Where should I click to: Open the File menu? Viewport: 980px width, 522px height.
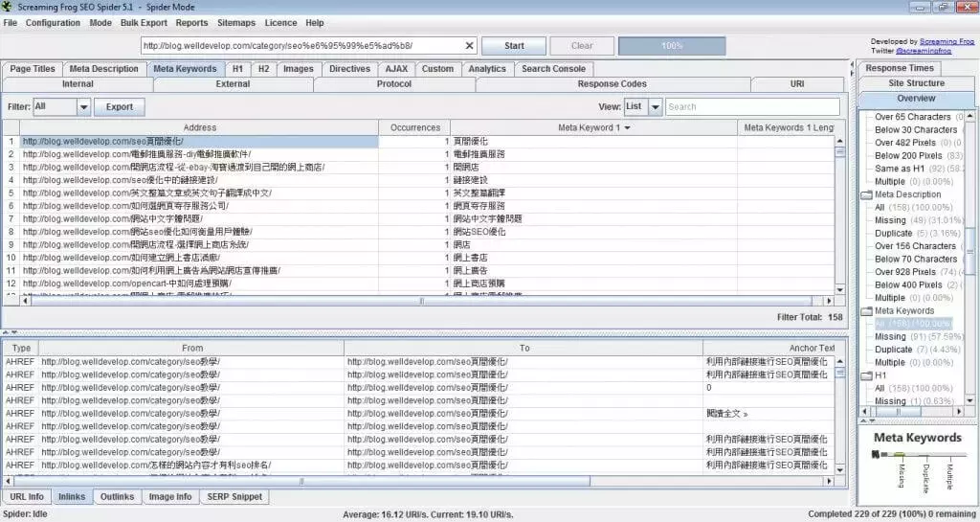coord(10,22)
